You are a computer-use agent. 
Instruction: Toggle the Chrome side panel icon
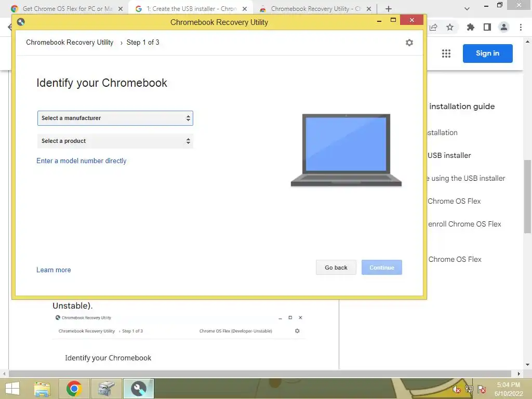pyautogui.click(x=487, y=27)
